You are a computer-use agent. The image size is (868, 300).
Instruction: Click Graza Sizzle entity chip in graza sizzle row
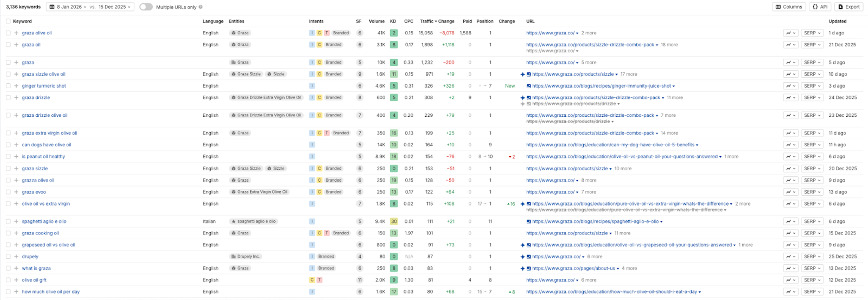point(246,169)
